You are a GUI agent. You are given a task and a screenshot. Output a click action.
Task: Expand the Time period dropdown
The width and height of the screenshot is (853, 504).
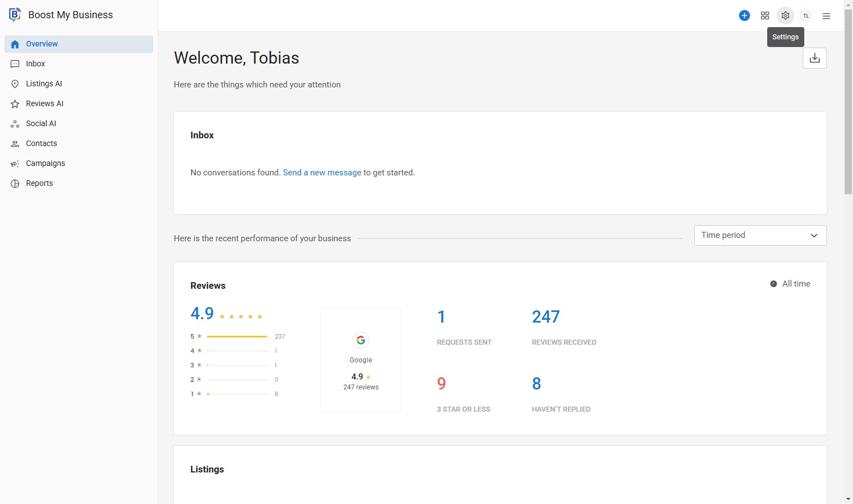(x=759, y=235)
